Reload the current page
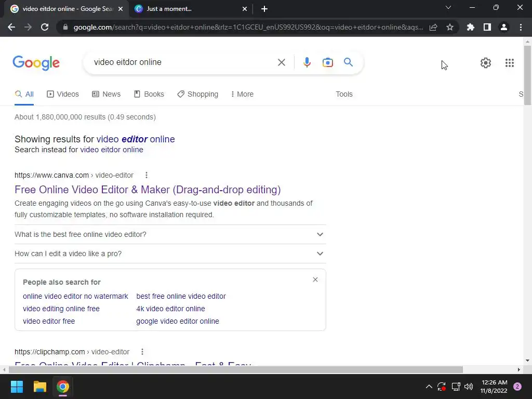Viewport: 532px width, 399px height. [x=45, y=27]
